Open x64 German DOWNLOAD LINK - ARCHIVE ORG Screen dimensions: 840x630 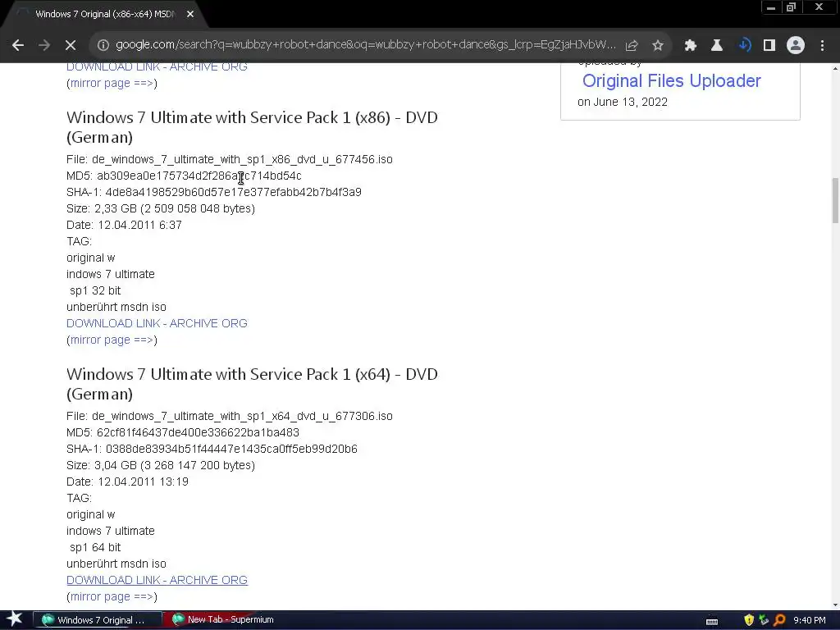point(157,580)
